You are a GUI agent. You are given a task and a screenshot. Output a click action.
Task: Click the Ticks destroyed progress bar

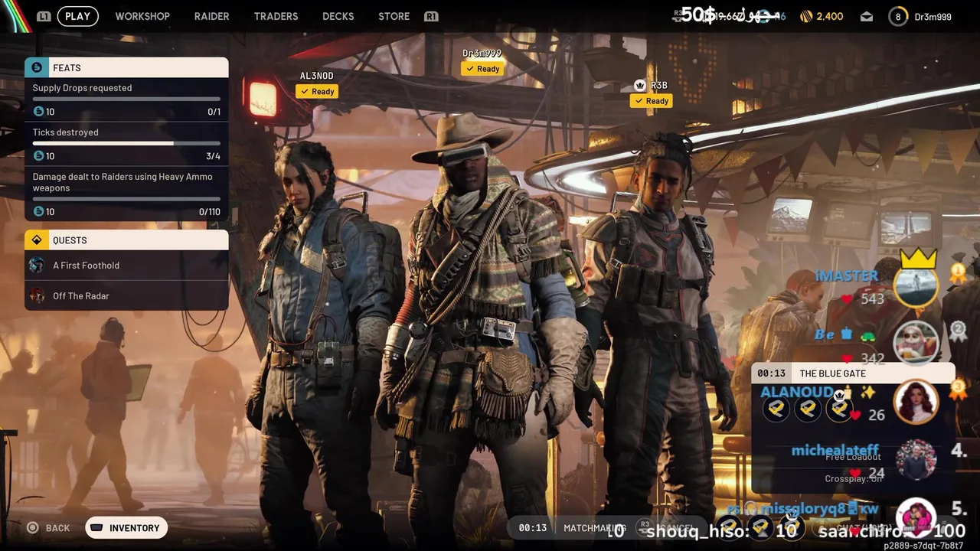(126, 143)
